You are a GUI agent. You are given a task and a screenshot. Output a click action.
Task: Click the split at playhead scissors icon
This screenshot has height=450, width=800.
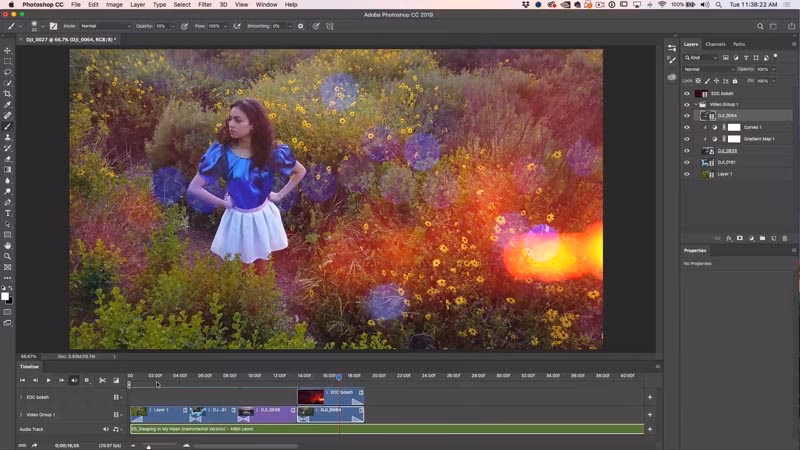click(102, 380)
